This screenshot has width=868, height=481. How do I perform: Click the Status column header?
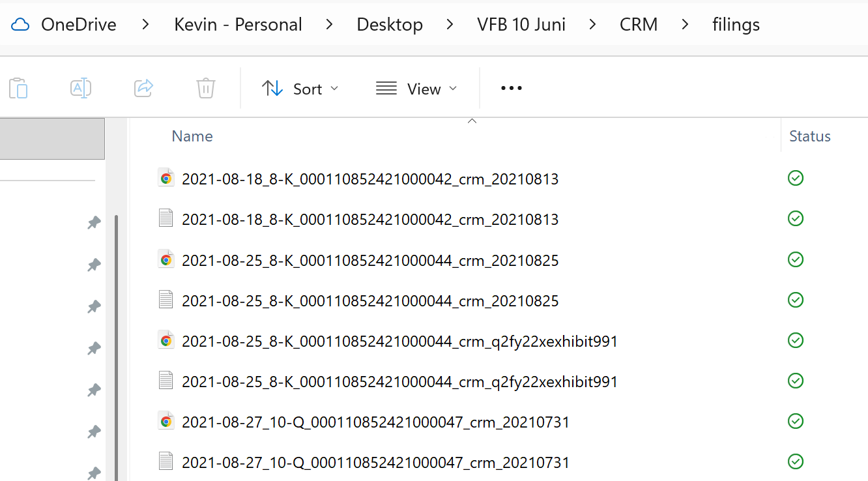810,136
